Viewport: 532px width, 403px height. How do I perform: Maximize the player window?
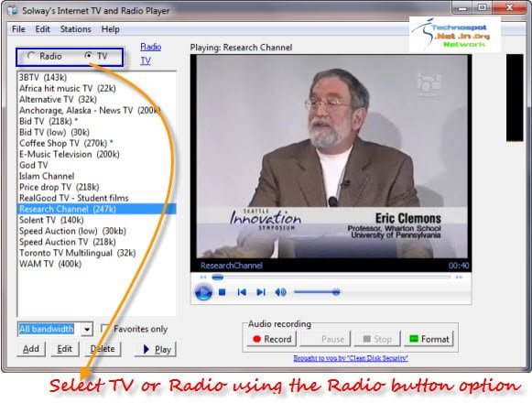(x=483, y=7)
